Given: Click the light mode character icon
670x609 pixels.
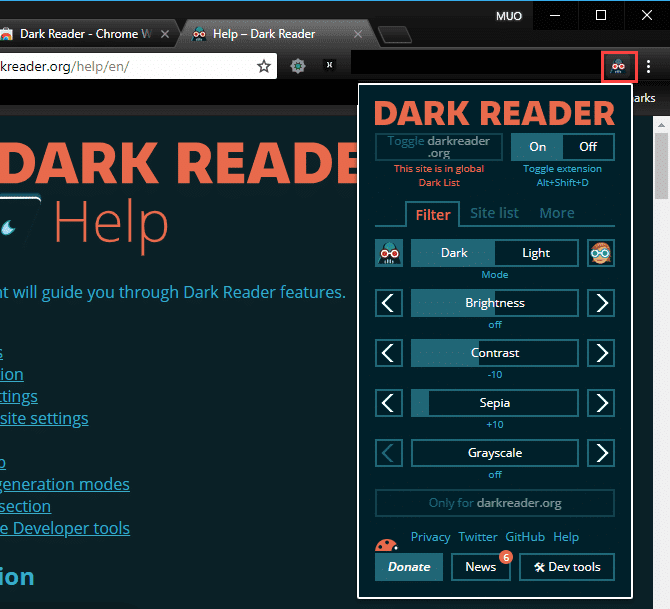Looking at the screenshot, I should (x=601, y=253).
